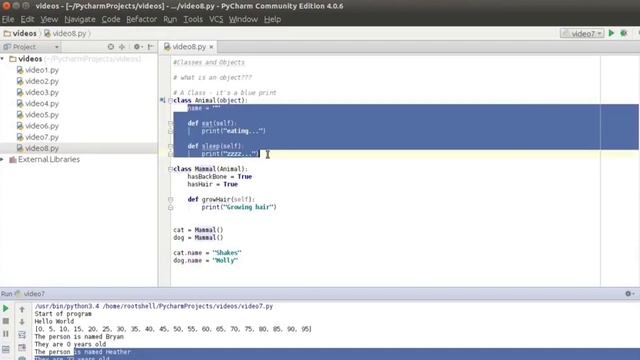The image size is (640, 360).
Task: Click the collapse all icon in Project panel
Action: (x=122, y=47)
